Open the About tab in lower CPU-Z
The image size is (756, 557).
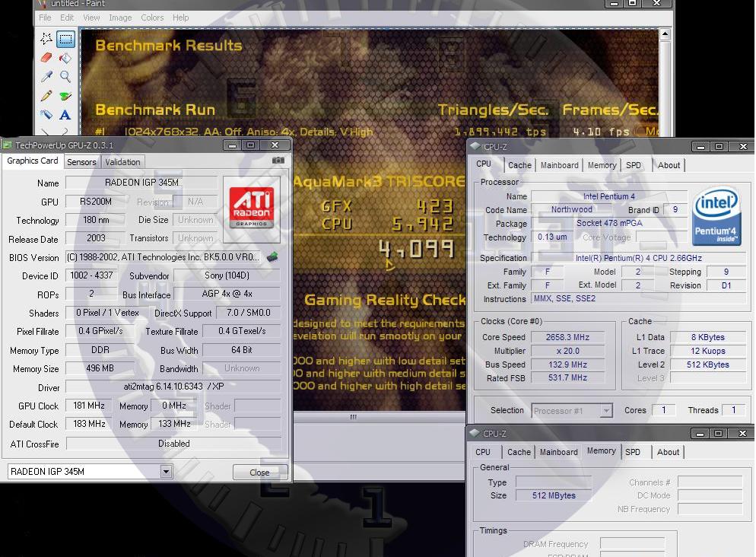pos(668,452)
